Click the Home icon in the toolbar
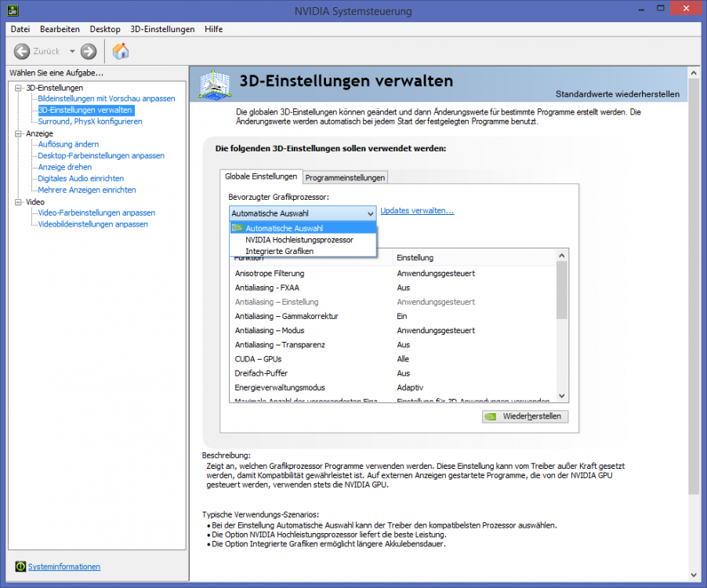The width and height of the screenshot is (707, 588). (121, 52)
